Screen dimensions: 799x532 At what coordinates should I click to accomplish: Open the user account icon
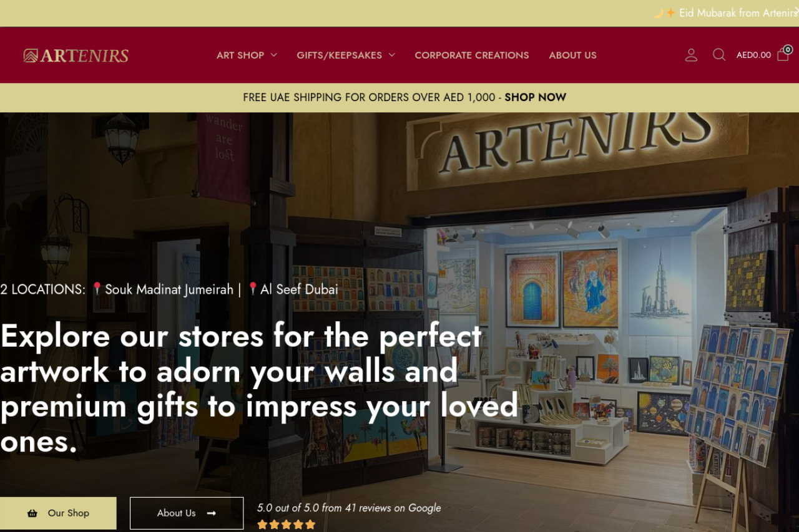691,55
